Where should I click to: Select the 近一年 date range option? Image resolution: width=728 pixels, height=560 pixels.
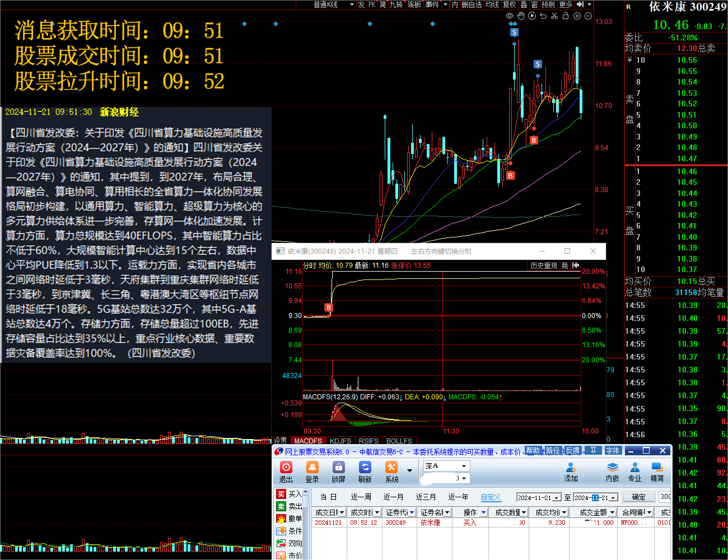pyautogui.click(x=458, y=497)
